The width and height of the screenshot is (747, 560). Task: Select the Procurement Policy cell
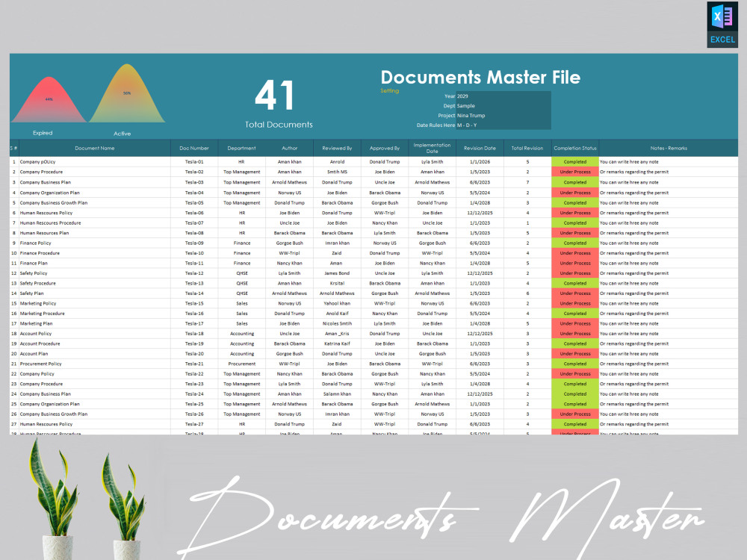click(94, 364)
